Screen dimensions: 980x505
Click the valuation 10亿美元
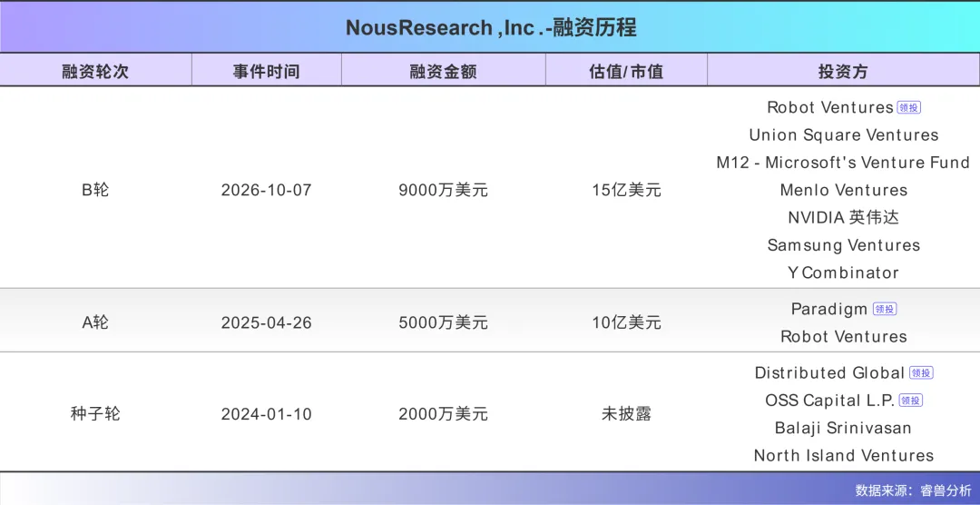click(x=626, y=323)
